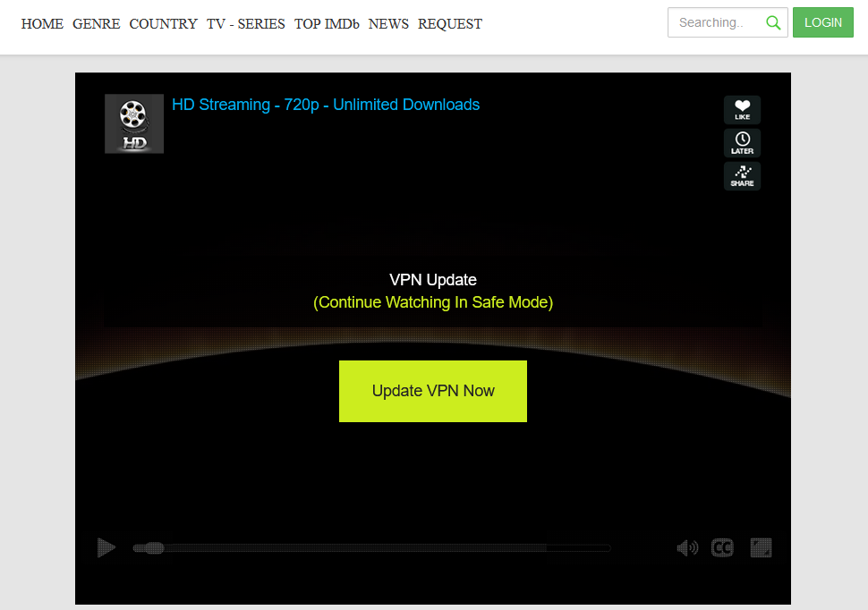
Task: Go to NEWS page
Action: (x=388, y=24)
